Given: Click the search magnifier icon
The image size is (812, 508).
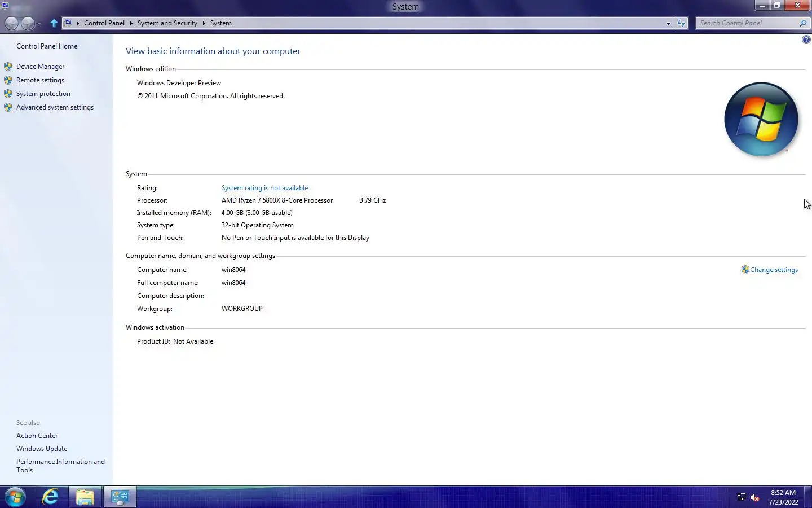Looking at the screenshot, I should (803, 23).
